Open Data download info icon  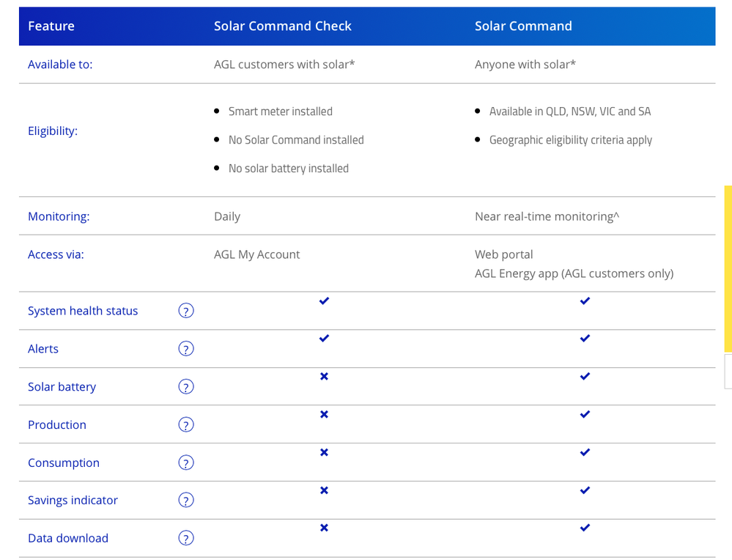(x=186, y=539)
